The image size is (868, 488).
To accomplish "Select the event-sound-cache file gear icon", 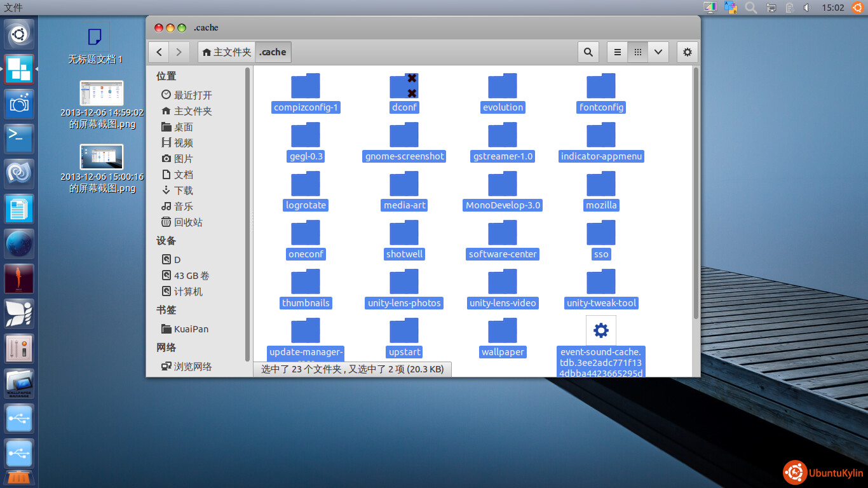I will tap(600, 330).
